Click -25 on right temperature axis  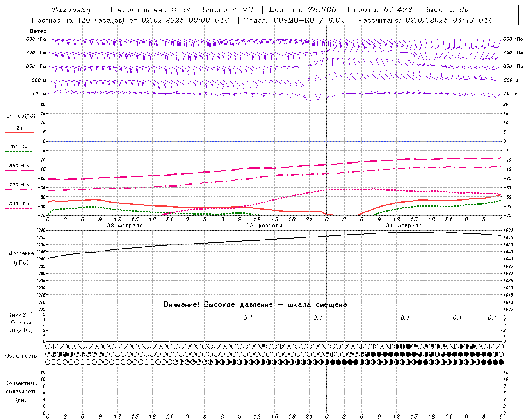click(507, 188)
